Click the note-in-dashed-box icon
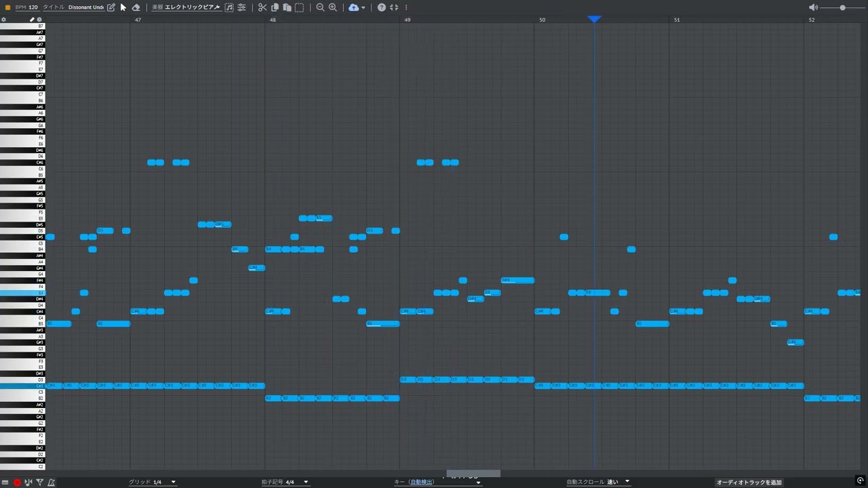 click(229, 7)
